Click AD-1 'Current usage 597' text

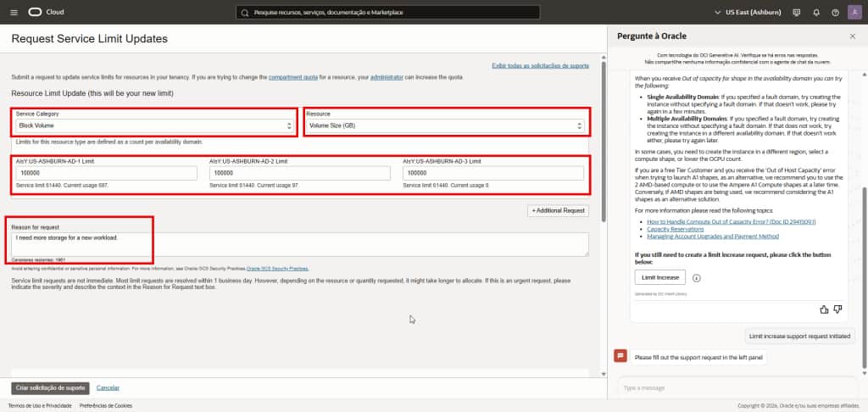(86, 186)
